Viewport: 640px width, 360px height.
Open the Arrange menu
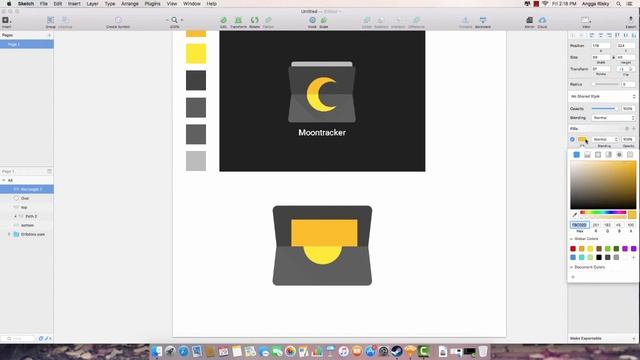130,4
